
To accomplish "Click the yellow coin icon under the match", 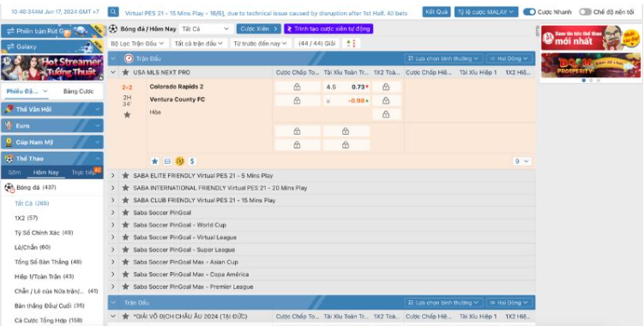I will click(x=179, y=161).
